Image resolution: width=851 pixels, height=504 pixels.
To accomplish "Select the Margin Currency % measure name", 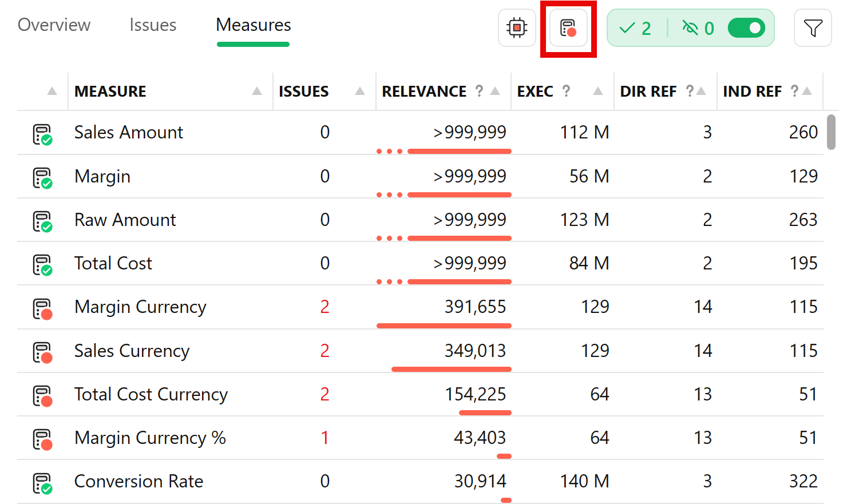I will pos(150,438).
